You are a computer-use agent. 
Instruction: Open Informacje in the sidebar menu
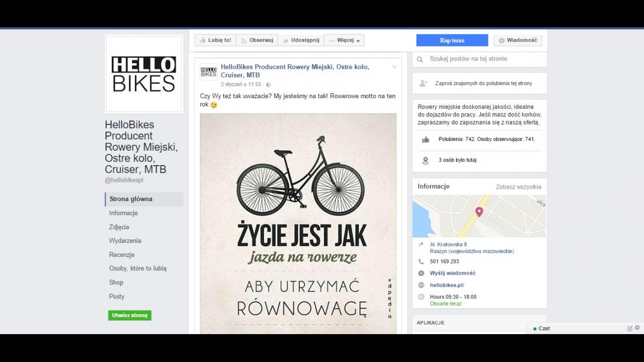pyautogui.click(x=123, y=213)
